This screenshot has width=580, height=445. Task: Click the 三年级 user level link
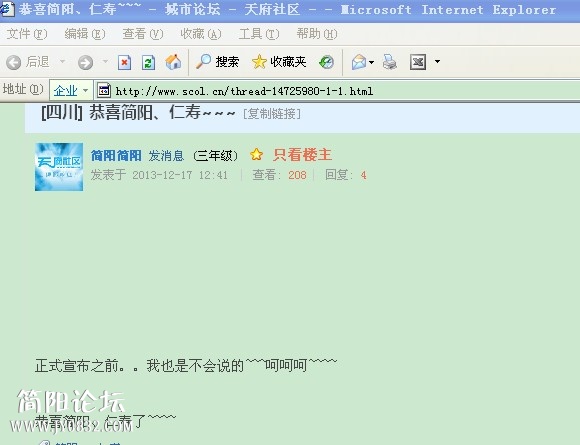tap(215, 155)
